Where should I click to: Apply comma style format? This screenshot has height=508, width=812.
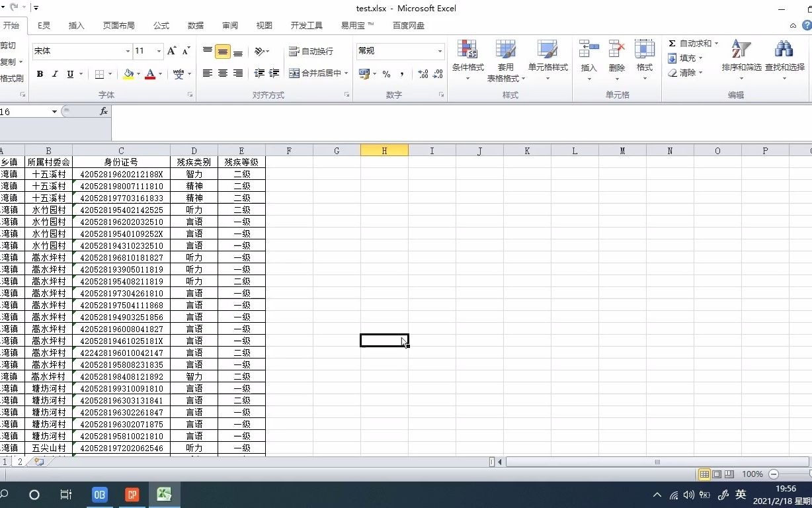click(401, 74)
